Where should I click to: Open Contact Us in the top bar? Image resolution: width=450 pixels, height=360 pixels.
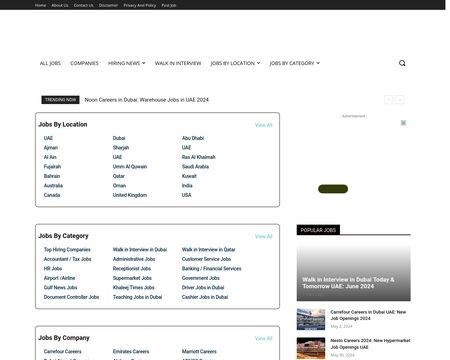coord(83,5)
